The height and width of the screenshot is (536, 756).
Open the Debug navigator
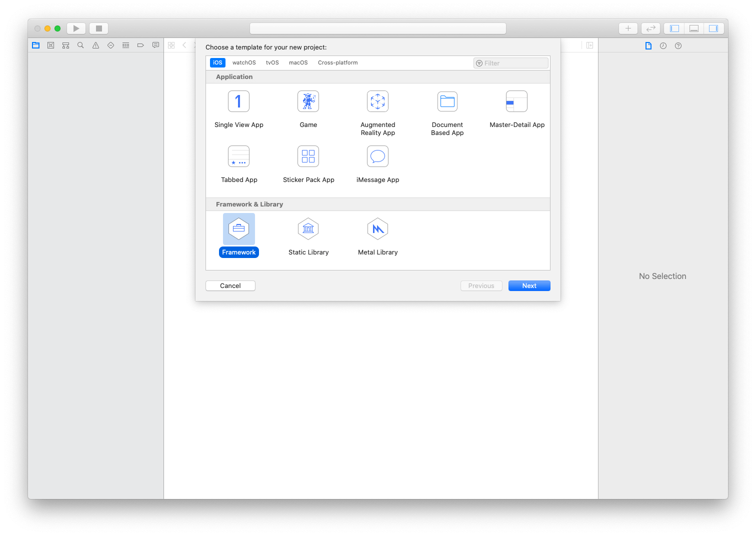(125, 45)
